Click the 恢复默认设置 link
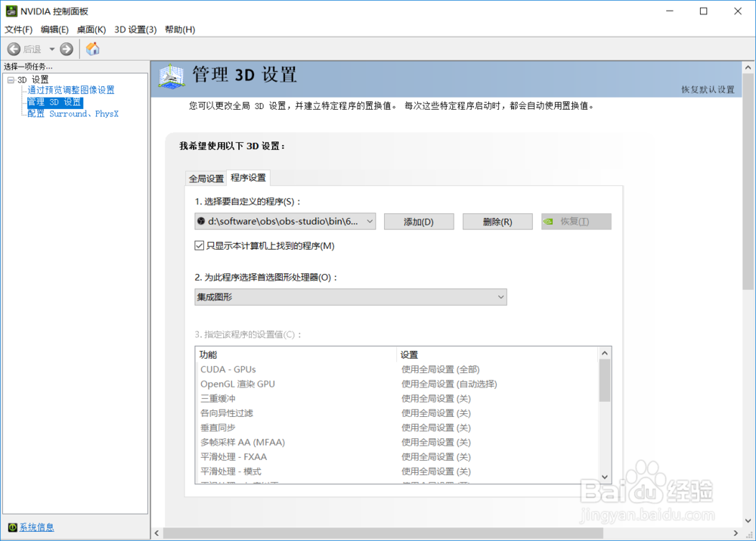756x541 pixels. coord(709,89)
